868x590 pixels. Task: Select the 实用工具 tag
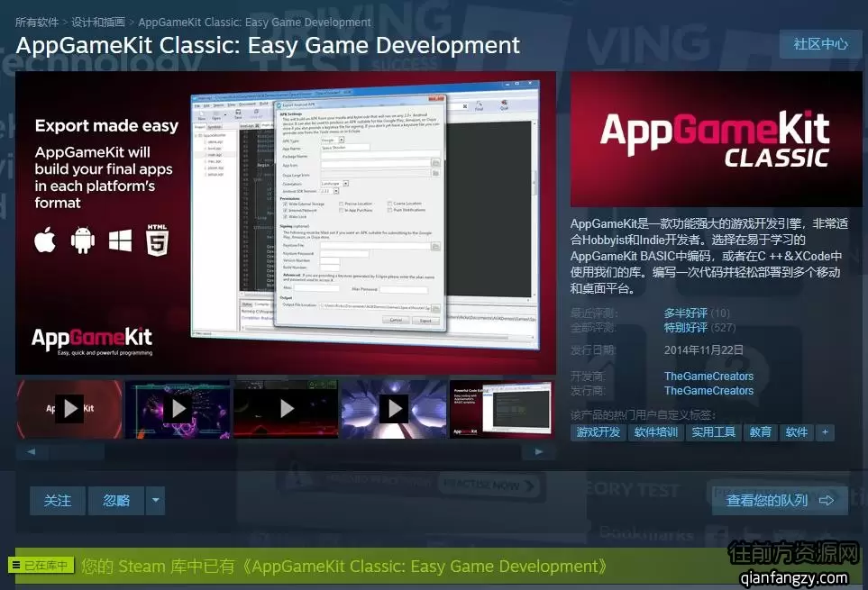pyautogui.click(x=713, y=432)
